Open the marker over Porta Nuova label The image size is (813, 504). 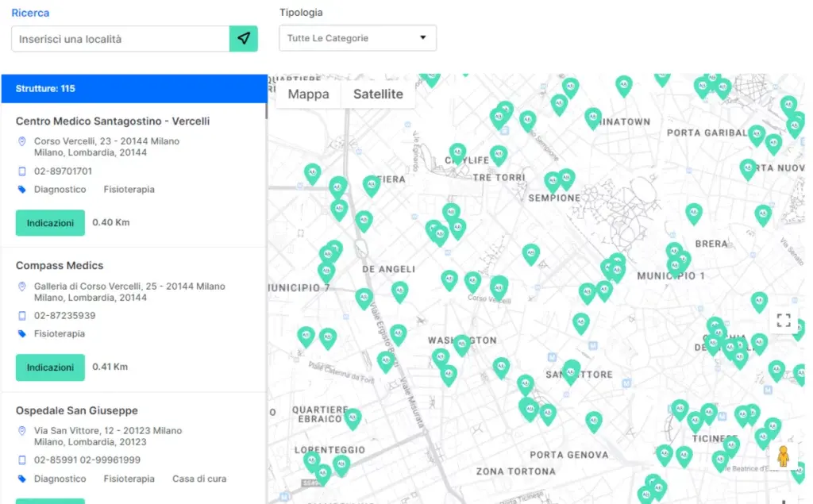[x=748, y=169]
